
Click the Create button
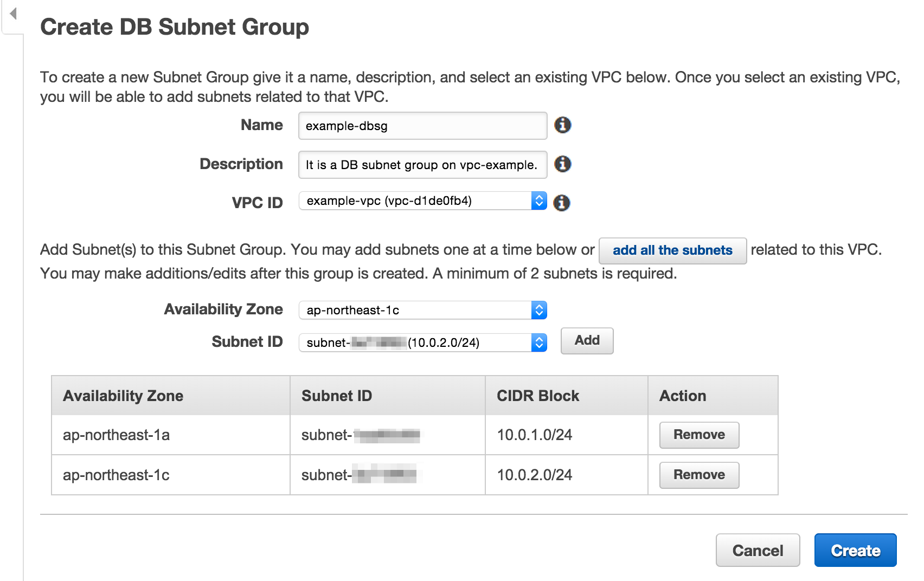855,551
